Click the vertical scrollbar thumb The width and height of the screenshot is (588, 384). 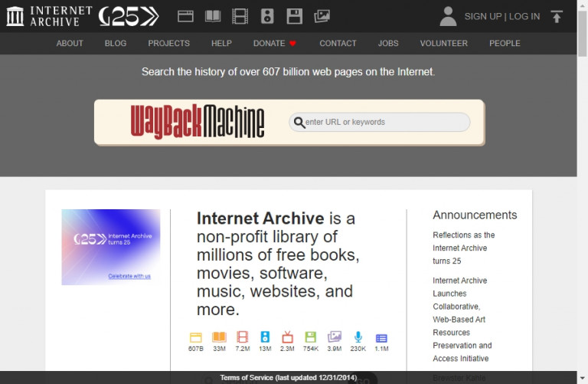coord(583,34)
